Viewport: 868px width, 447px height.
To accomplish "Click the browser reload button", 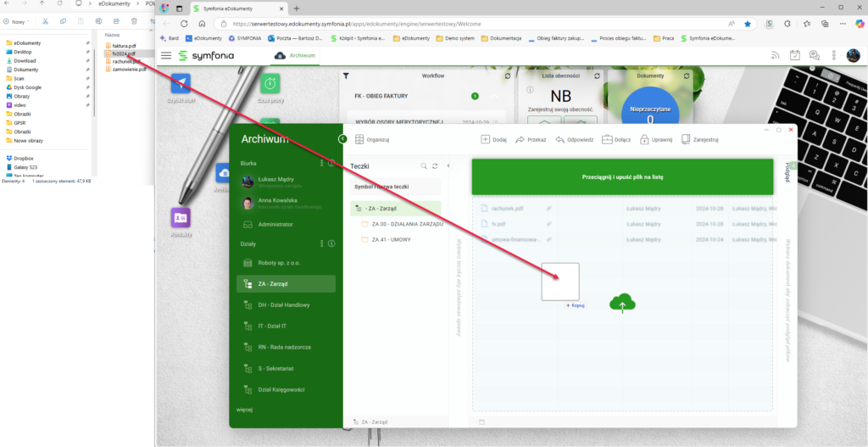I will (184, 24).
